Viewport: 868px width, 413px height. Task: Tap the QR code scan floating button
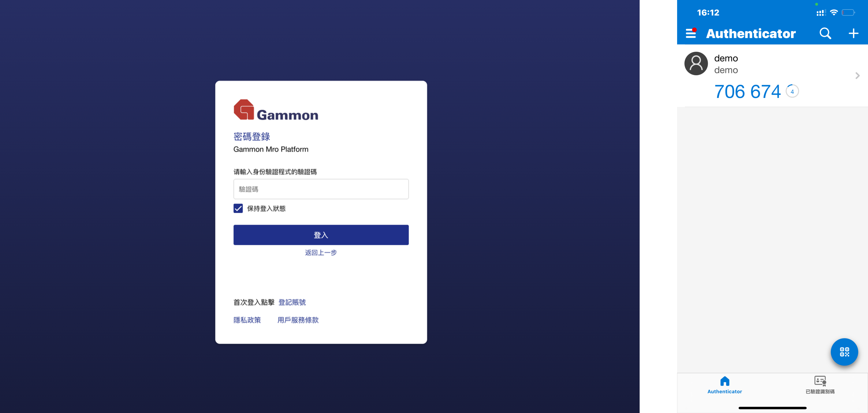[844, 352]
